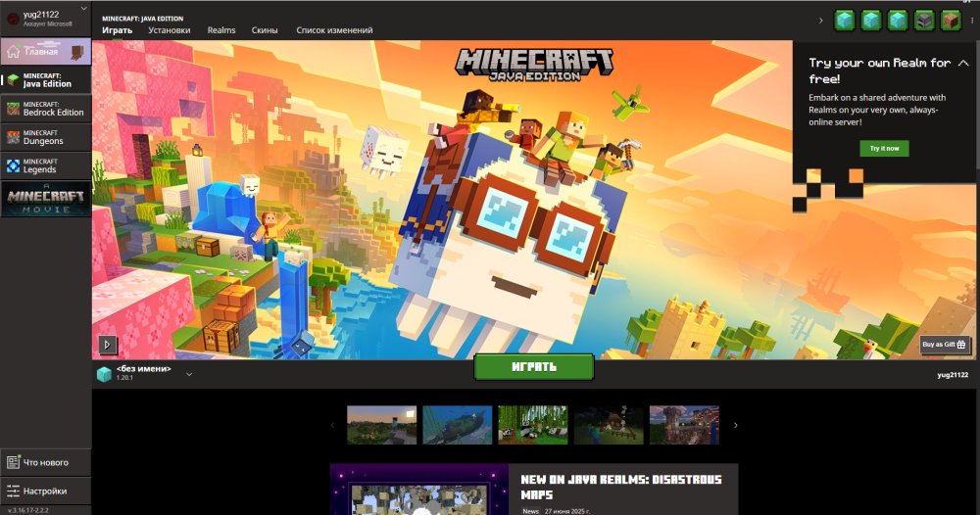Select the bamboo pandas screenshot thumbnail
The width and height of the screenshot is (980, 515).
tap(533, 425)
